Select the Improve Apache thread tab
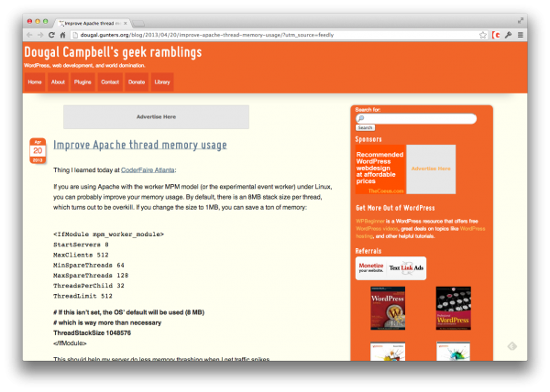 [x=93, y=24]
